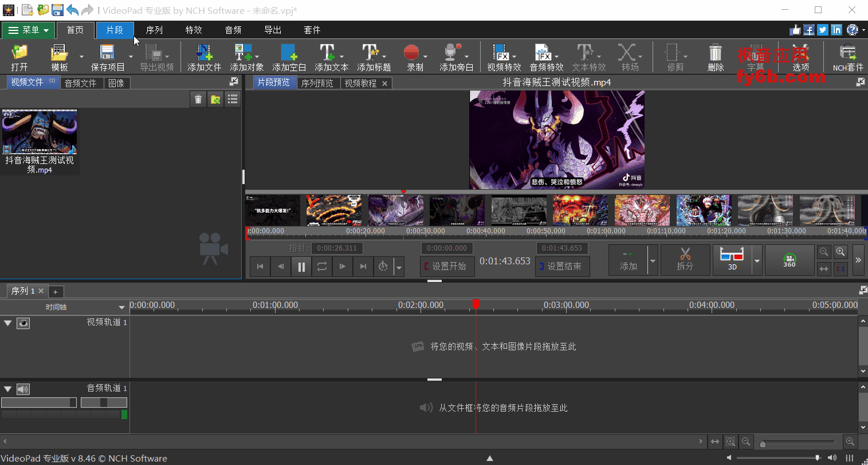Click the Facebook share icon
Viewport: 868px width, 465px height.
click(x=809, y=30)
